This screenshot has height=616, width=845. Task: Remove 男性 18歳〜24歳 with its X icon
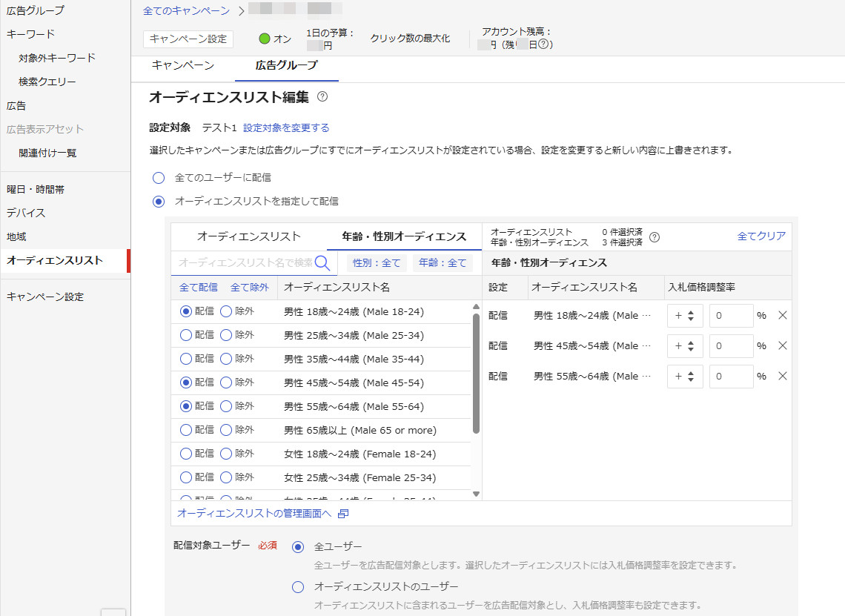click(x=783, y=315)
